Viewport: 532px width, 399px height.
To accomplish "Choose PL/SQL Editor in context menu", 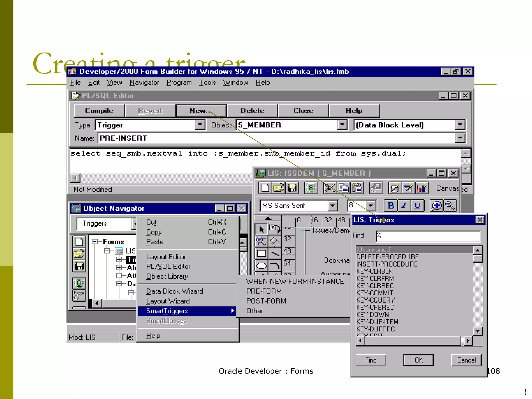I will pos(187,267).
